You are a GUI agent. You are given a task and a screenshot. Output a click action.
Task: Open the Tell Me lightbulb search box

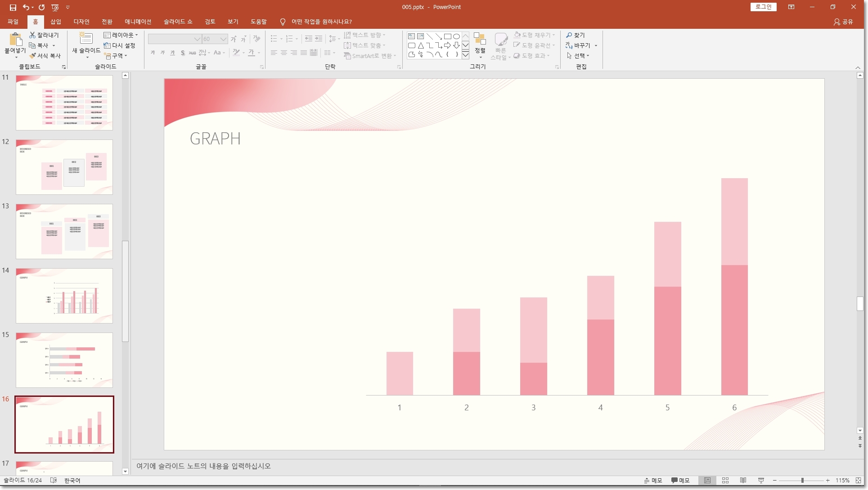point(316,22)
